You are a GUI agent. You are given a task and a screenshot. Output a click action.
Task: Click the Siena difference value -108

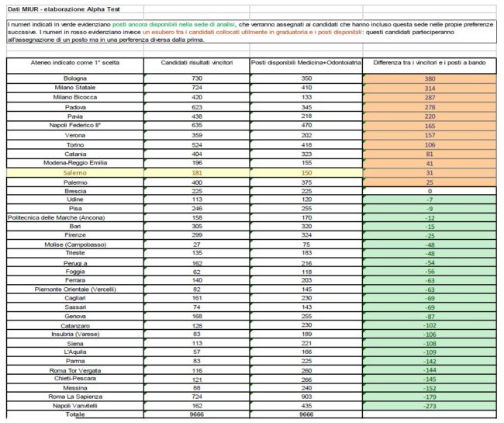click(x=430, y=344)
